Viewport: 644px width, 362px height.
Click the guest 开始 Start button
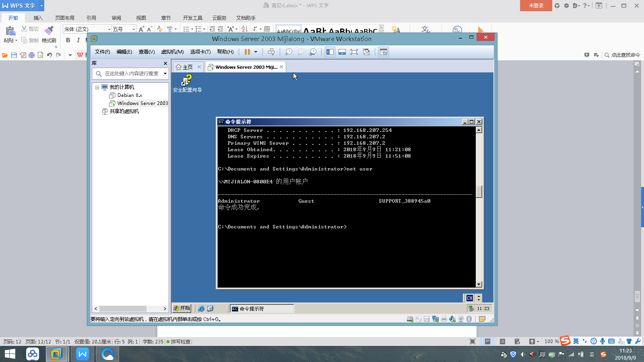182,309
